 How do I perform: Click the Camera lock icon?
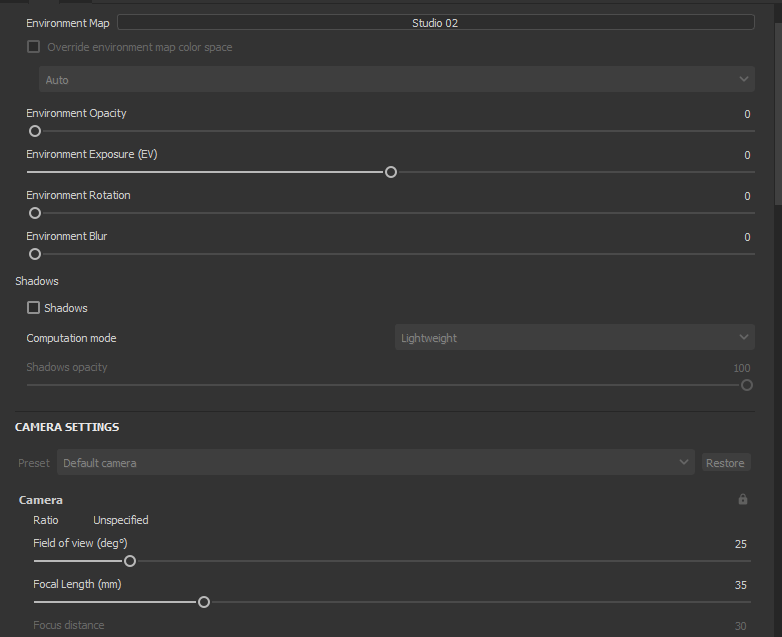tap(742, 499)
